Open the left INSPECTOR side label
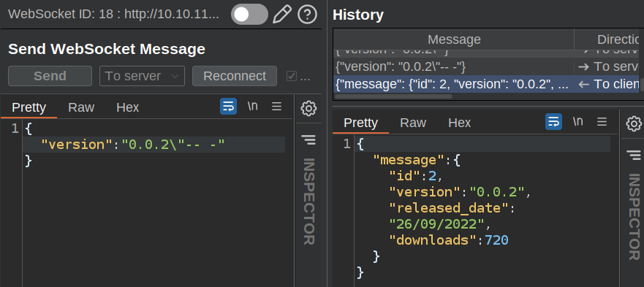 click(x=309, y=201)
